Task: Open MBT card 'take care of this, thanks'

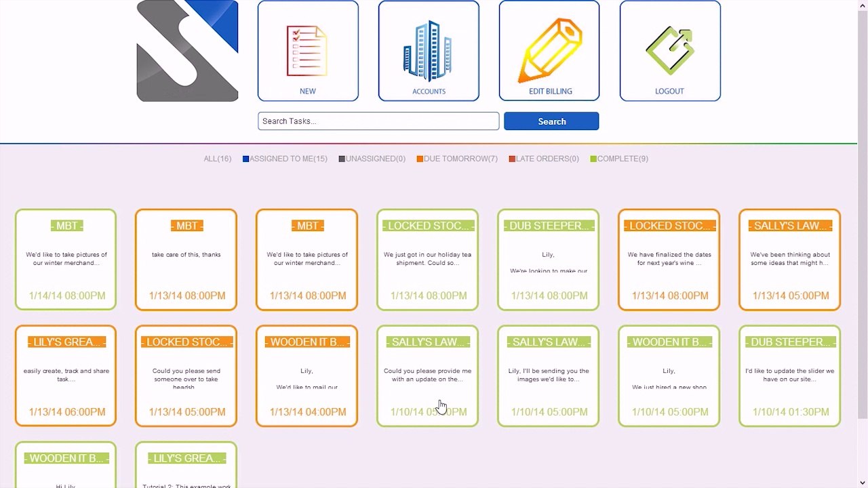Action: [x=186, y=260]
